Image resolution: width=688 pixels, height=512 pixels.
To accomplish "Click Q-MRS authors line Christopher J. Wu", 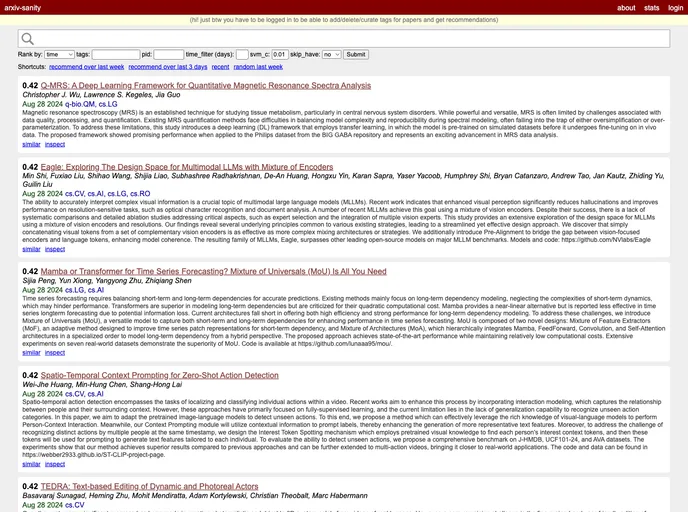I will point(101,95).
